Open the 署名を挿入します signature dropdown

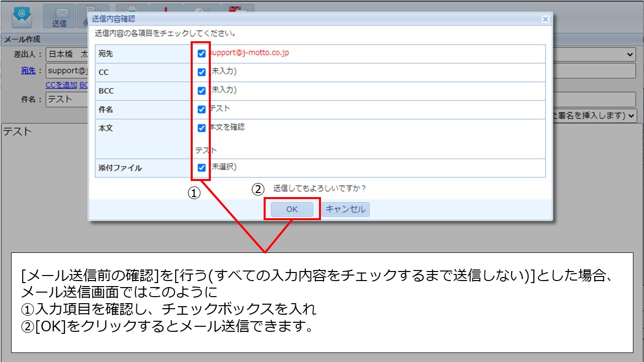pyautogui.click(x=595, y=116)
